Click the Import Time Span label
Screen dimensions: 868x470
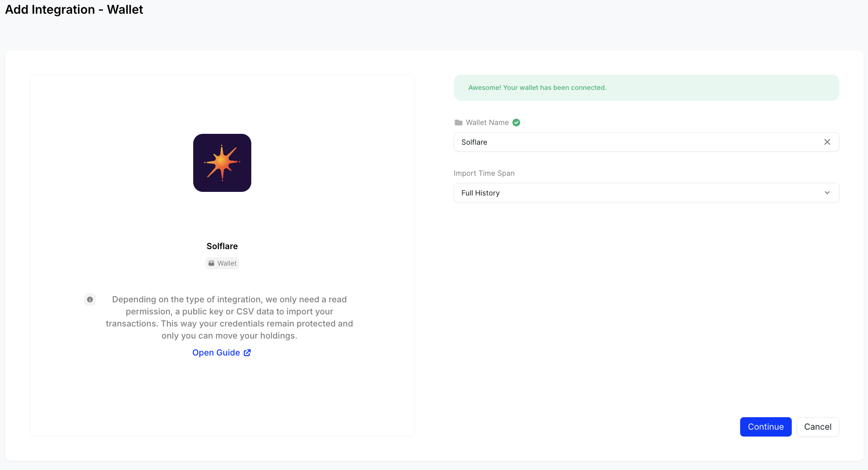(x=484, y=173)
